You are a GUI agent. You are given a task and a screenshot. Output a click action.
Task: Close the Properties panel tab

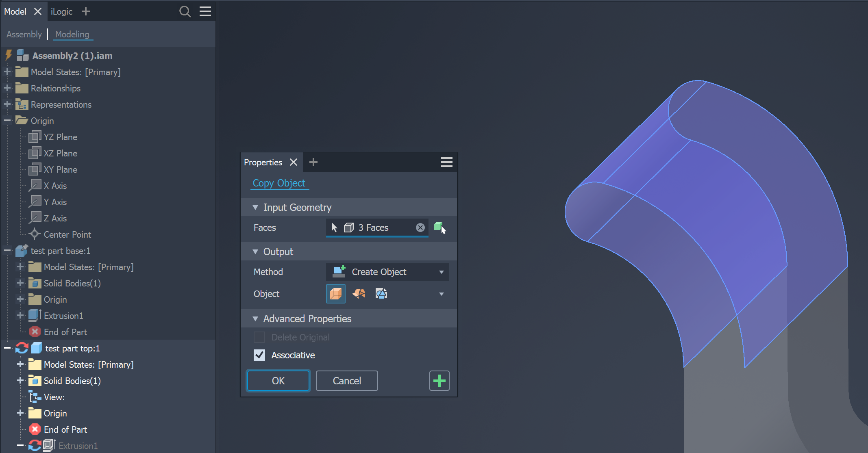pos(294,162)
